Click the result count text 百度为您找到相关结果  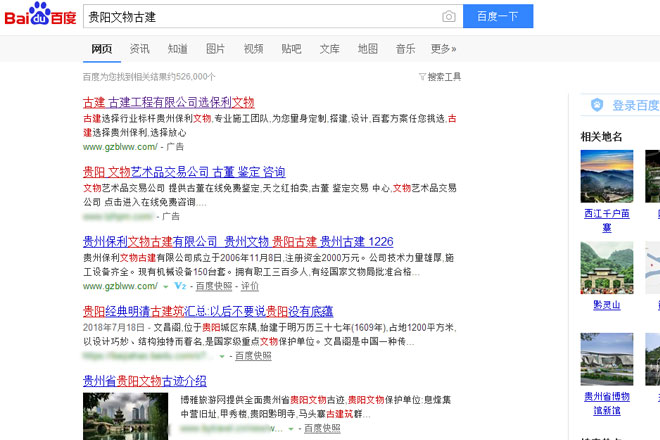point(149,77)
